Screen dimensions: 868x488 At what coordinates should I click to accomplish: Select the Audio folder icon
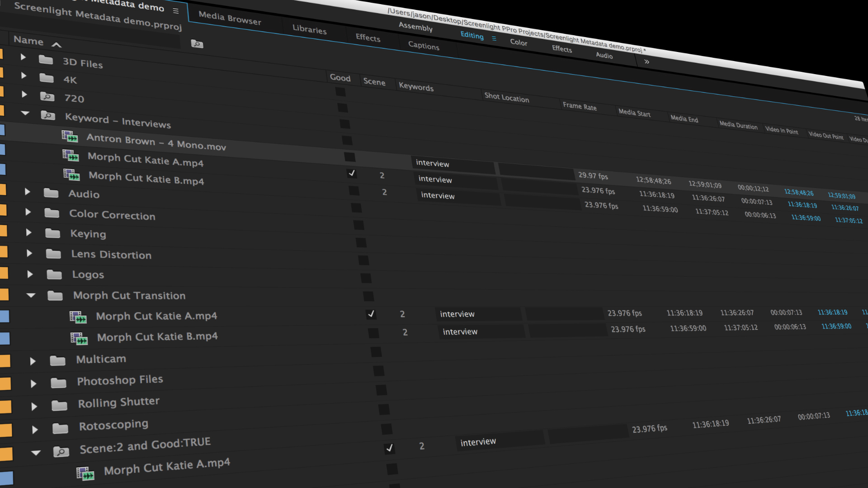(x=51, y=193)
